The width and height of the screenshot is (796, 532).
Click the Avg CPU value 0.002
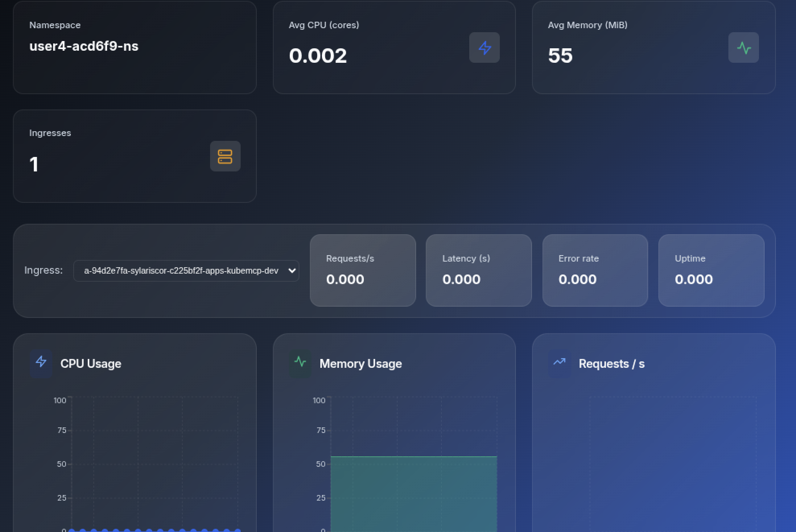coord(318,56)
